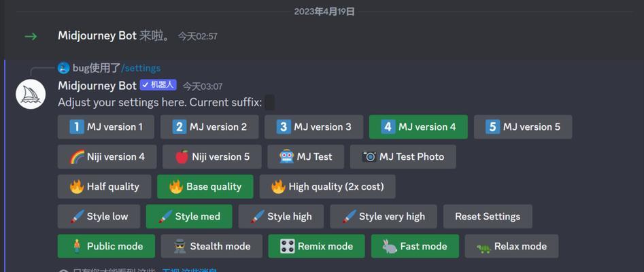Viewport: 644px width, 272px height.
Task: Enable Stealth mode
Action: coord(211,246)
